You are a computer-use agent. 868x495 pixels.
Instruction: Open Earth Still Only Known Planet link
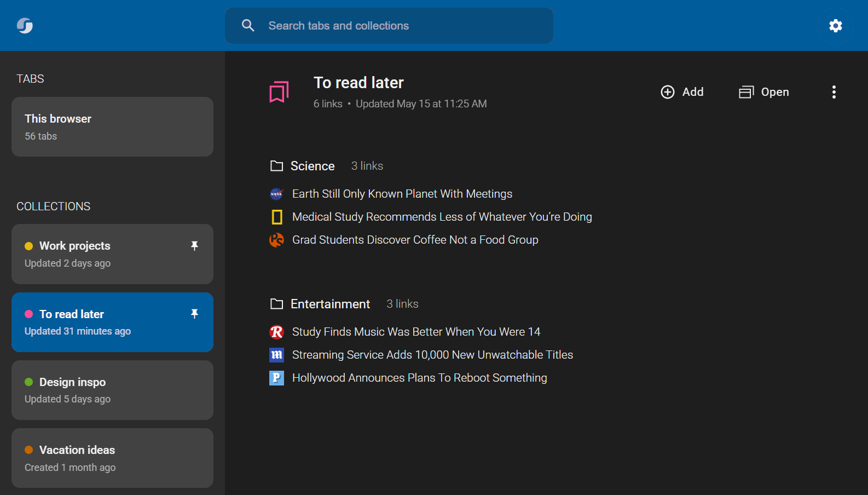click(402, 194)
